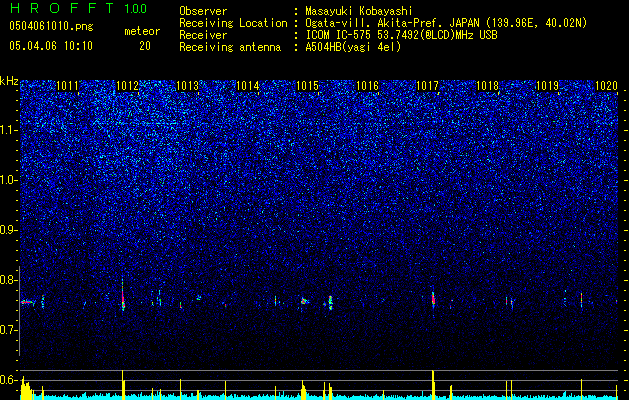Click the strong meteor echo below the 1017 marker
Image resolution: width=629 pixels, height=400 pixels.
pyautogui.click(x=433, y=299)
